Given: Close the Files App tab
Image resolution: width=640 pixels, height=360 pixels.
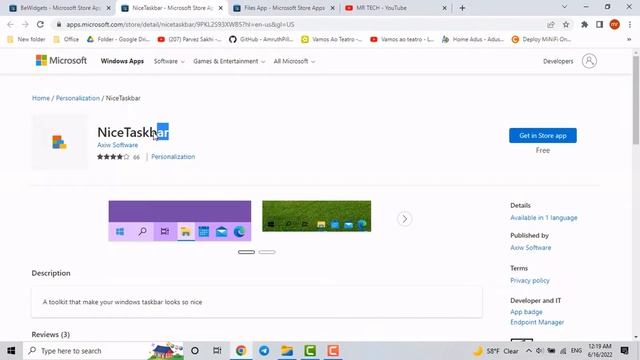Looking at the screenshot, I should [333, 8].
